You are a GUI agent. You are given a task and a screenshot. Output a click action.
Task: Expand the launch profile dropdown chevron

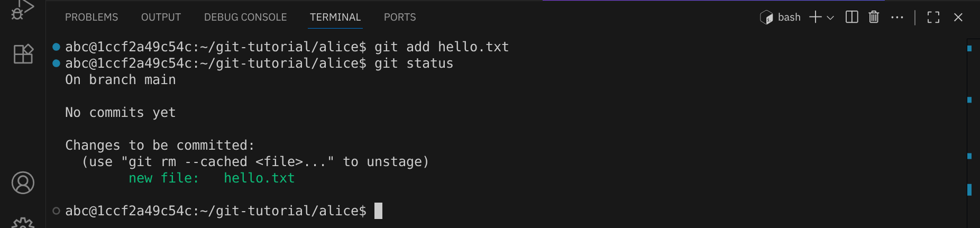[830, 17]
